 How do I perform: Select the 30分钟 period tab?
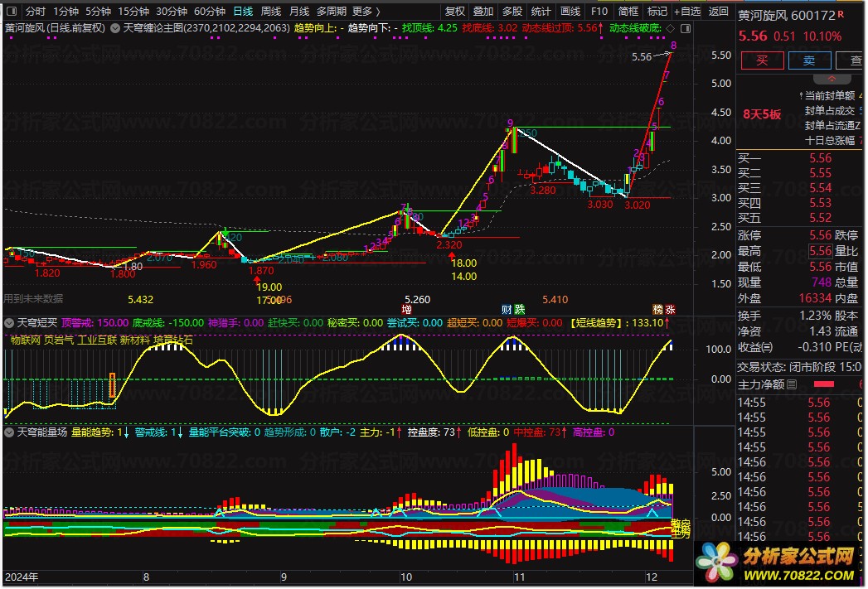click(171, 11)
